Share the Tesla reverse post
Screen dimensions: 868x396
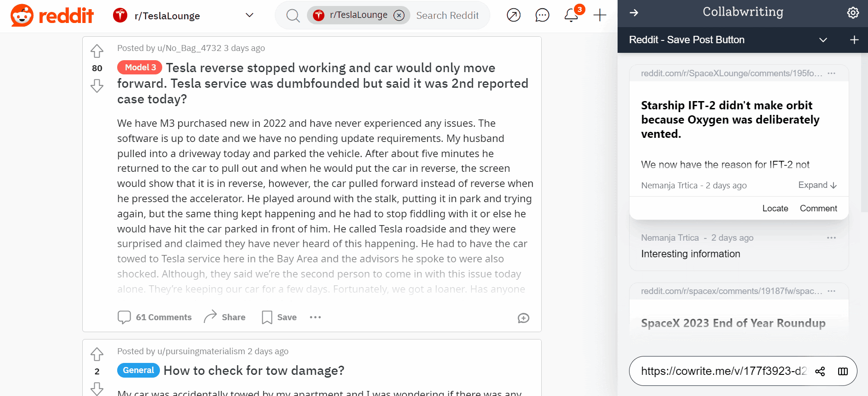(225, 317)
